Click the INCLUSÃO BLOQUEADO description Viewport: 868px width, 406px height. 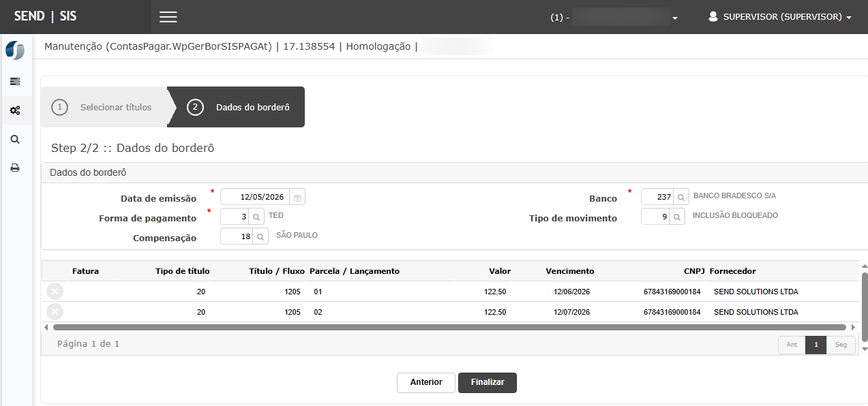(x=735, y=215)
